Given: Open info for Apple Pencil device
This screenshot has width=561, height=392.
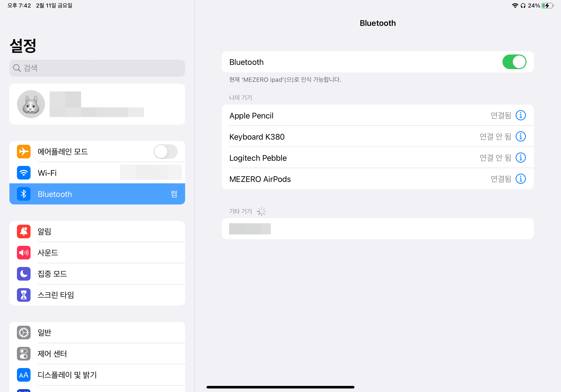Looking at the screenshot, I should pos(520,115).
